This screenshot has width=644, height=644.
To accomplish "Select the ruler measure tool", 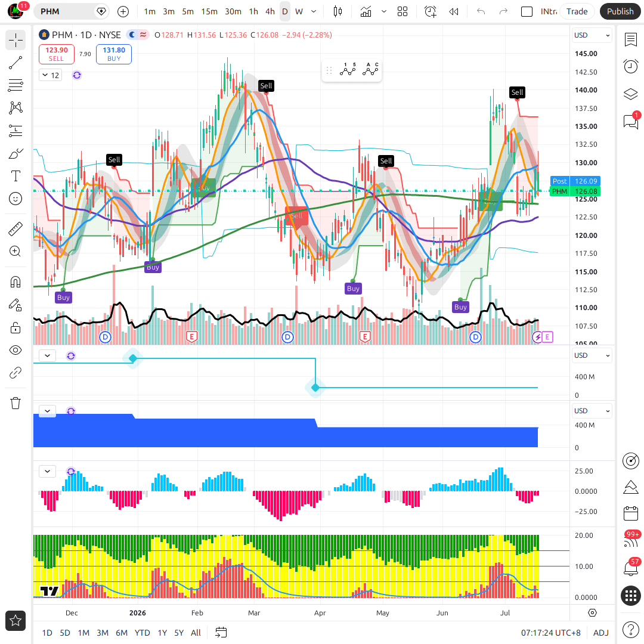I will pos(16,229).
